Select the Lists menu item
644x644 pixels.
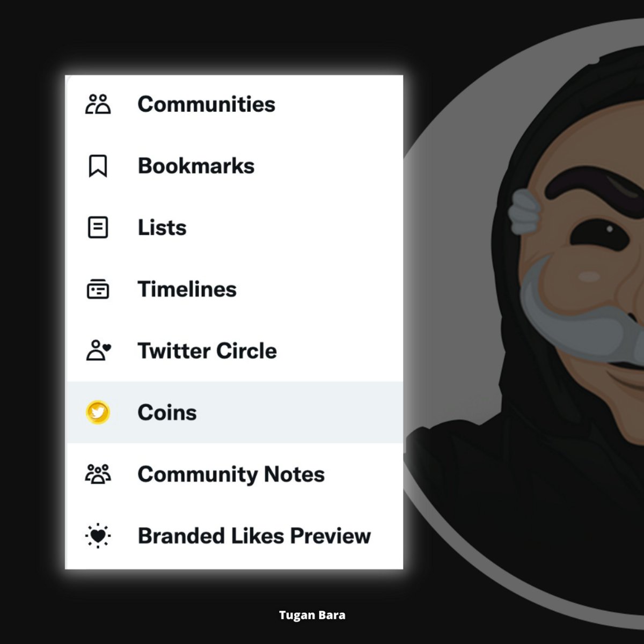(x=234, y=228)
